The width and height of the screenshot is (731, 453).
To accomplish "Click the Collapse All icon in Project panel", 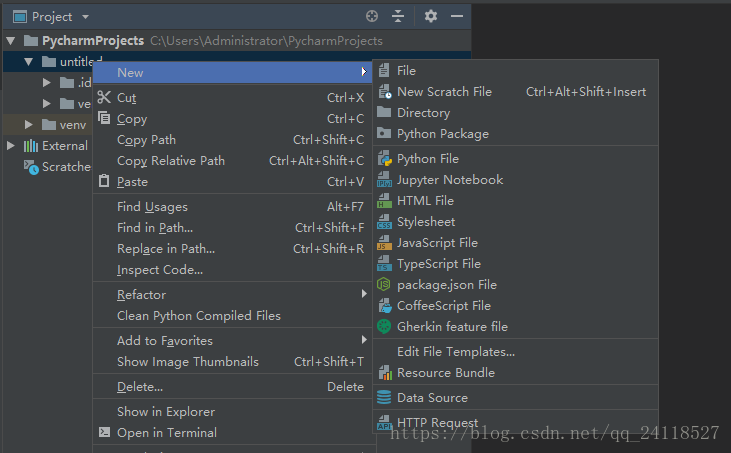I will point(398,16).
